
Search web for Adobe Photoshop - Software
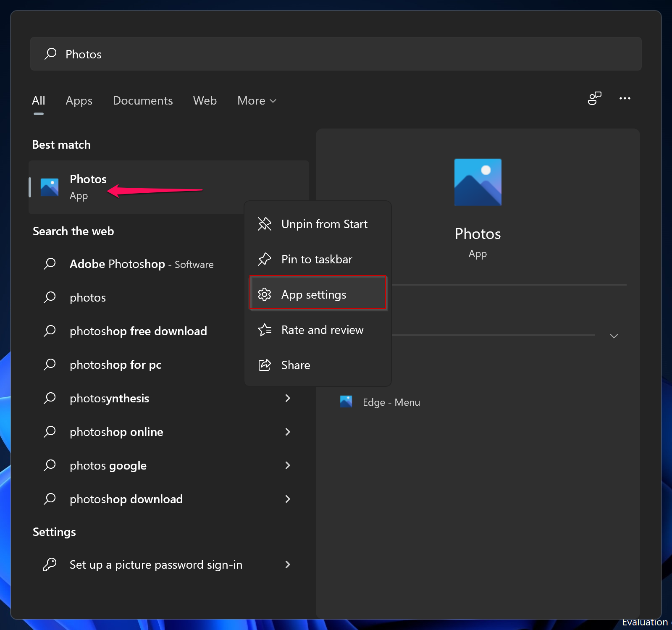click(x=142, y=264)
